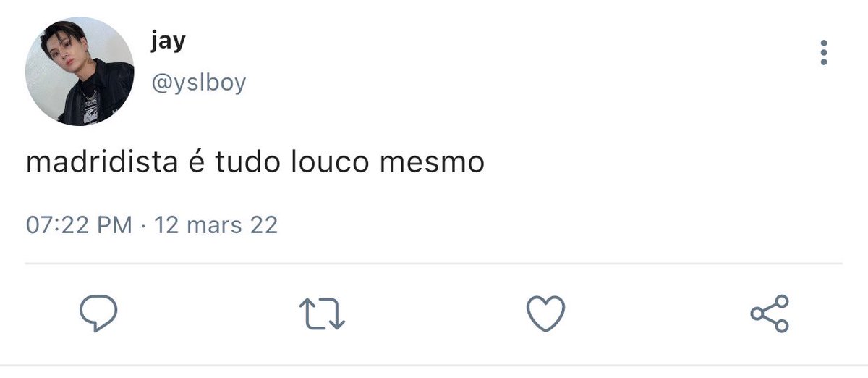Viewport: 868px width, 378px height.
Task: Tap the share icon
Action: pyautogui.click(x=770, y=314)
